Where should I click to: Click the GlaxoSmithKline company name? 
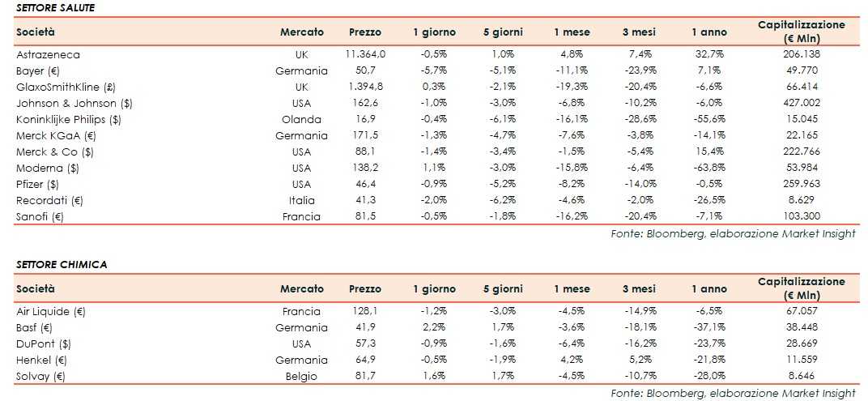tap(66, 87)
